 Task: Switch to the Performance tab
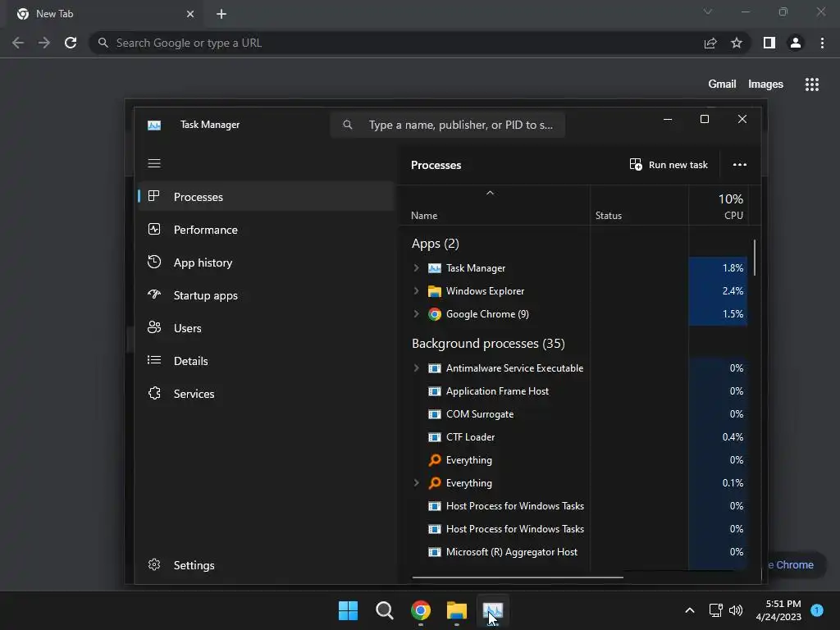[267, 230]
